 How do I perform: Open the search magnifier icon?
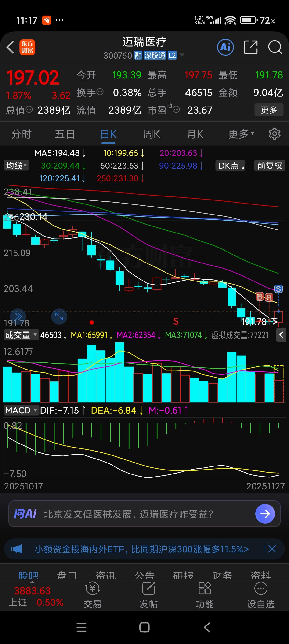tap(275, 47)
